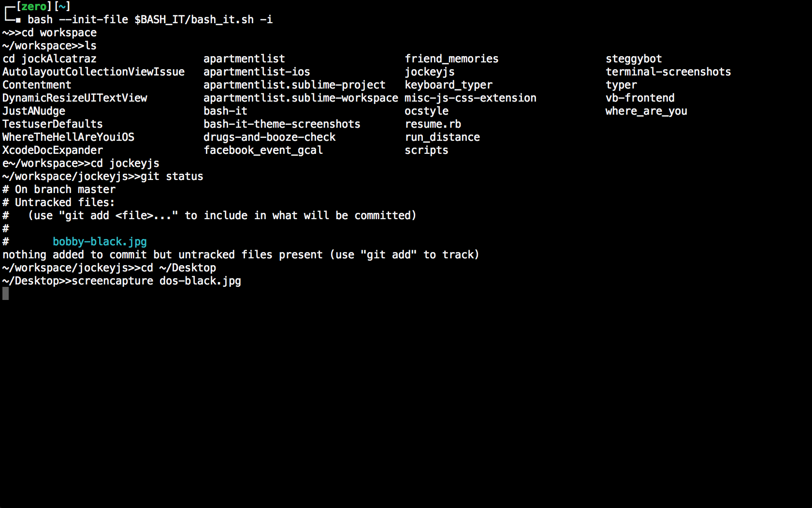The image size is (812, 508).
Task: Click the WhereTheHellAreYouiOS entry
Action: pyautogui.click(x=68, y=137)
